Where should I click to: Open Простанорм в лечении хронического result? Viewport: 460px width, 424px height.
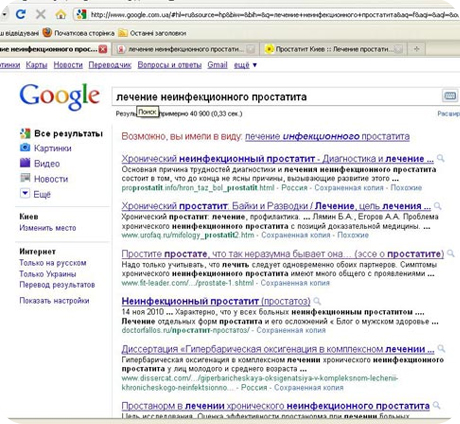275,406
